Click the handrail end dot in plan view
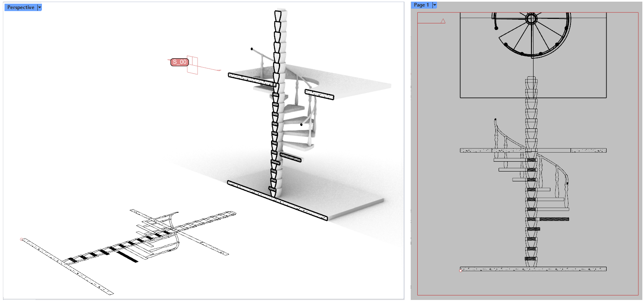Image resolution: width=644 pixels, height=302 pixels. [x=496, y=28]
